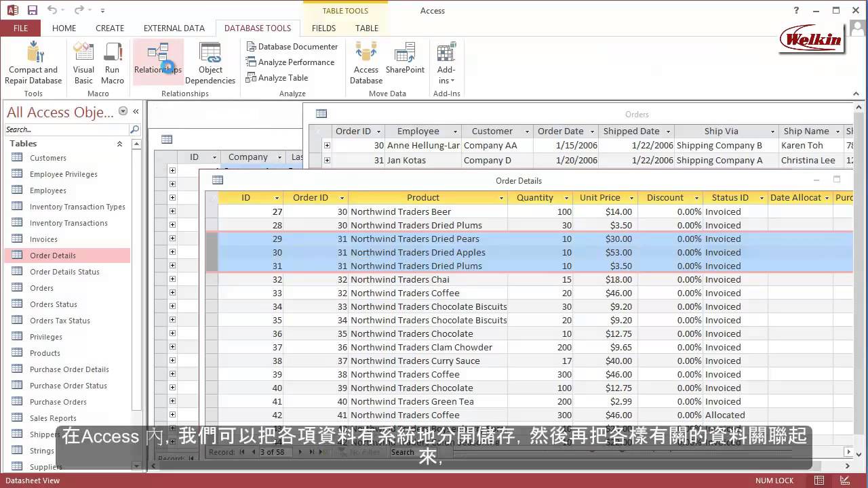Select $53.00 unit price cell

pyautogui.click(x=605, y=252)
